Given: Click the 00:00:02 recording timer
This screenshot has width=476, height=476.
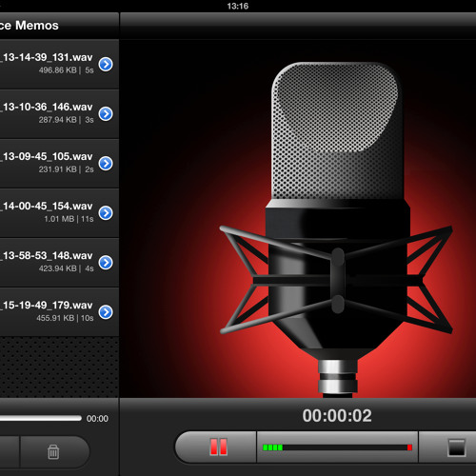Looking at the screenshot, I should [x=337, y=416].
